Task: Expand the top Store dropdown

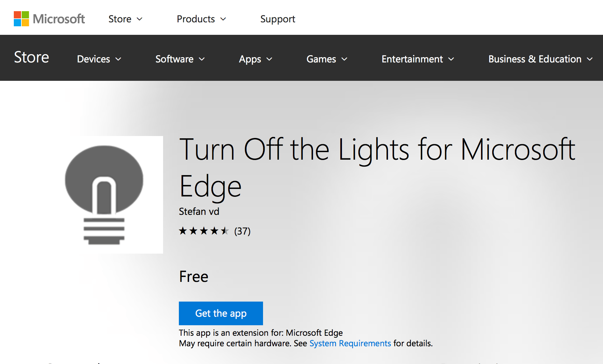Action: (125, 19)
